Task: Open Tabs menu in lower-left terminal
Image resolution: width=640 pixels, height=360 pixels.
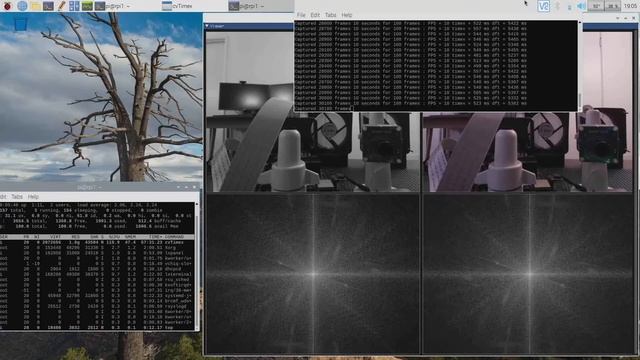Action: 17,196
